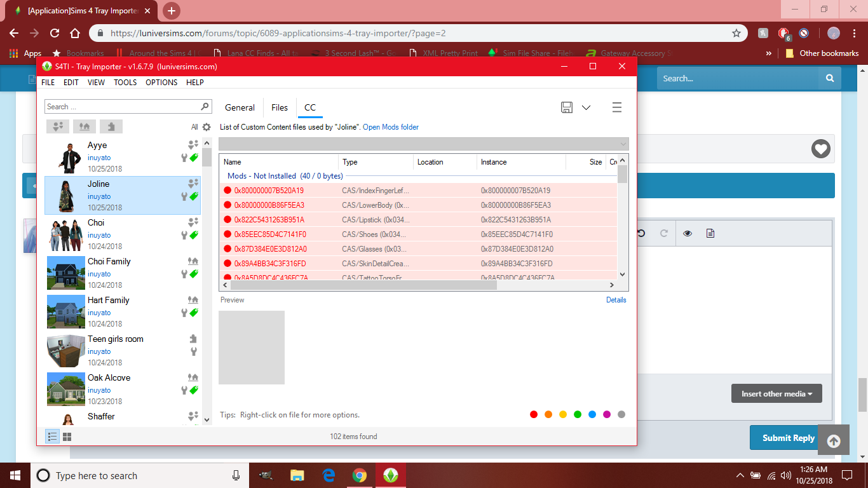Open the TOOLS menu
This screenshot has height=488, width=868.
pos(125,83)
